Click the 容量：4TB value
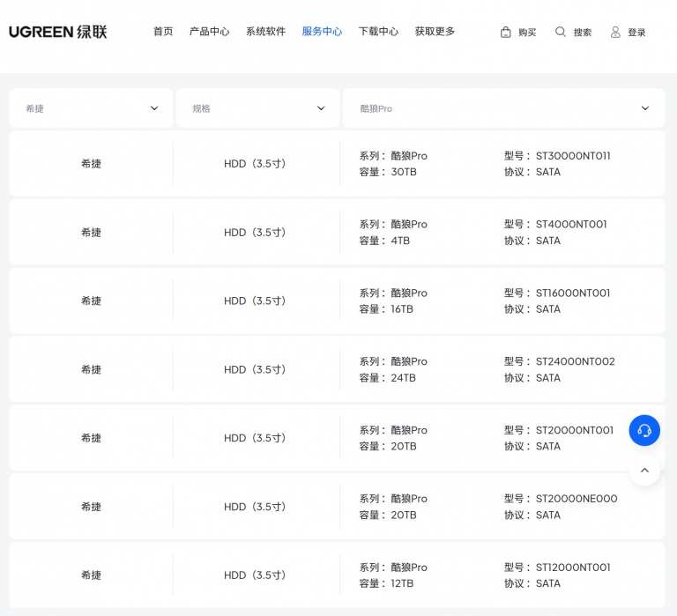The height and width of the screenshot is (616, 677). (x=384, y=241)
